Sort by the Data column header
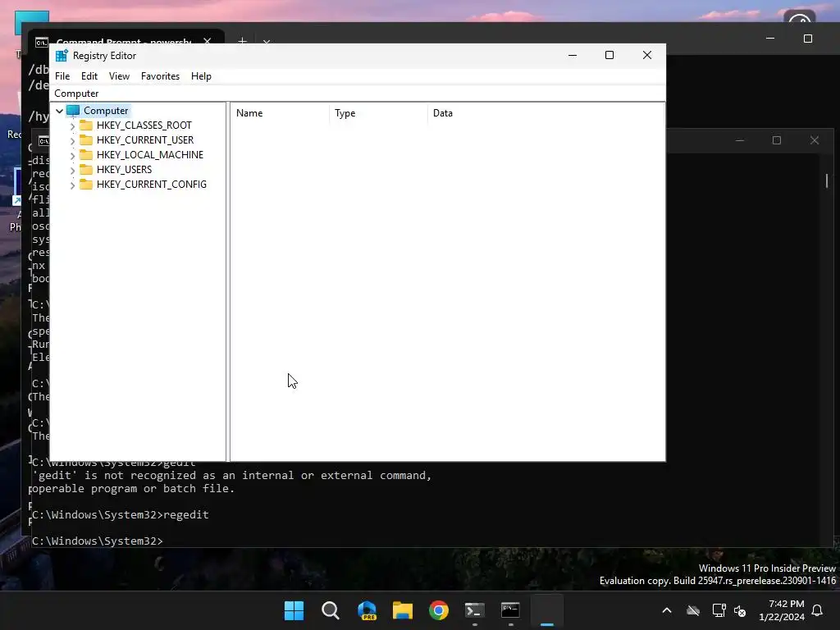This screenshot has height=630, width=840. 546,113
